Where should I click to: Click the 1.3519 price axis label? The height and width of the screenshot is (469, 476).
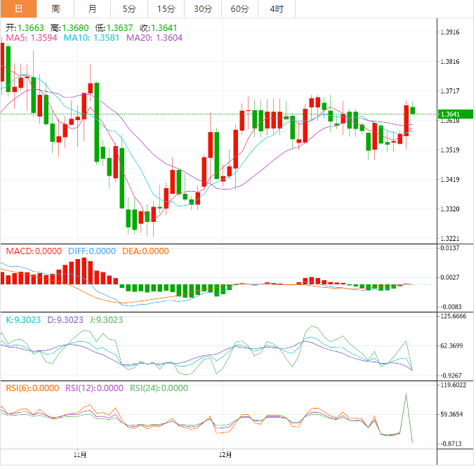pos(450,150)
